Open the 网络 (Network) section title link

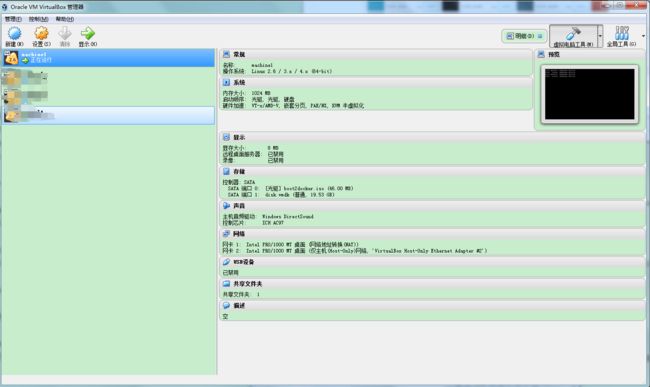point(239,234)
